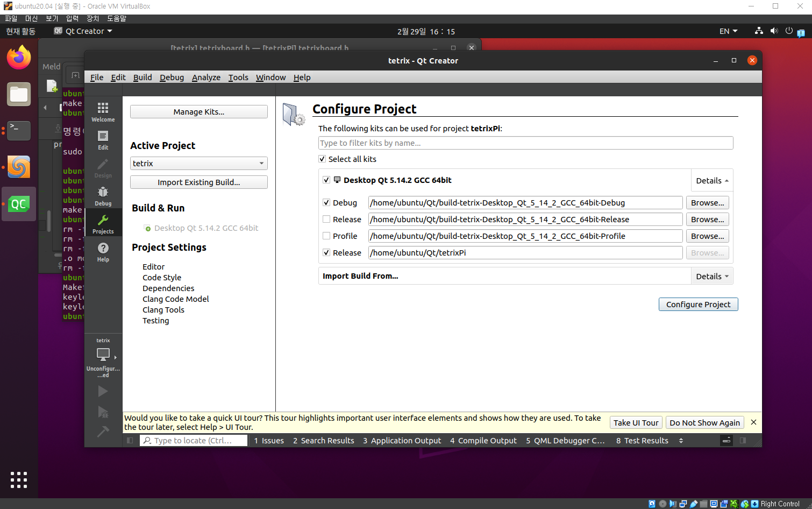812x509 pixels.
Task: Open the volume icon in the top bar
Action: 774,31
